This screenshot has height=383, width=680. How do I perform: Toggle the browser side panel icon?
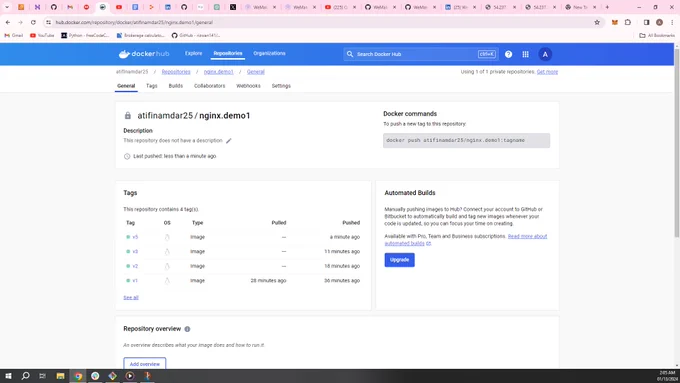click(646, 22)
